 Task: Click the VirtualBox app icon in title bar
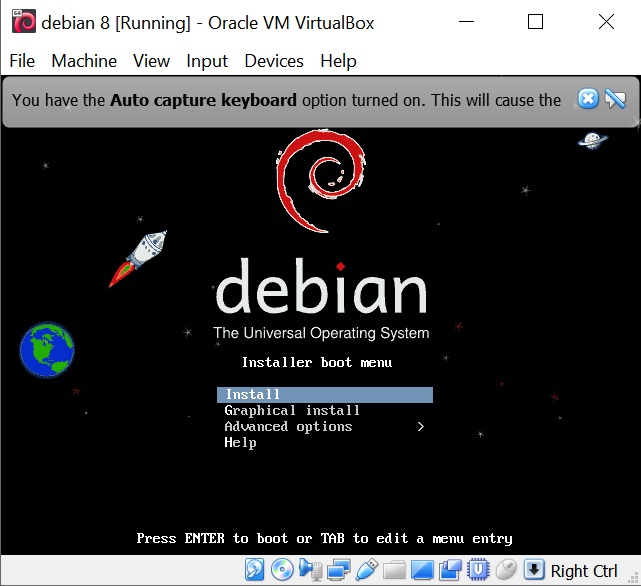pos(23,21)
